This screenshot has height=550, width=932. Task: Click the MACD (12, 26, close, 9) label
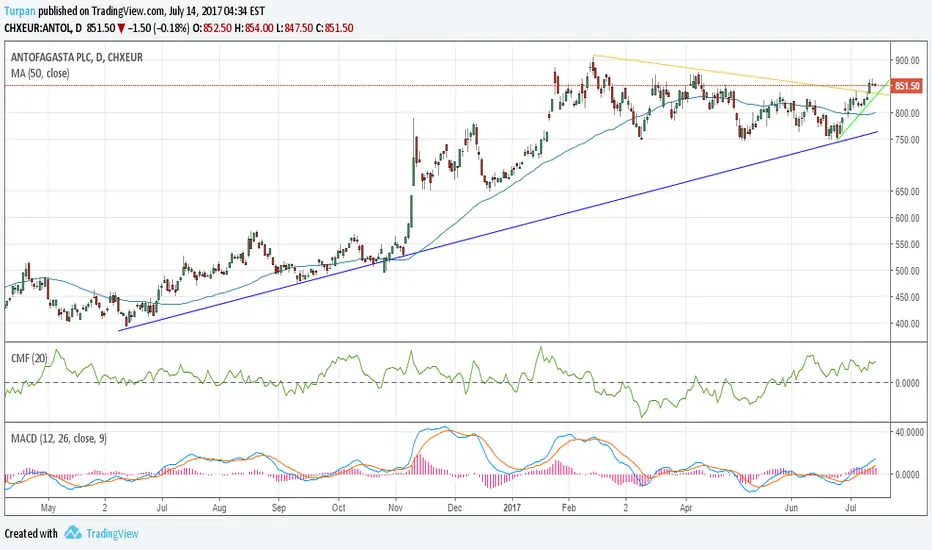pos(59,438)
